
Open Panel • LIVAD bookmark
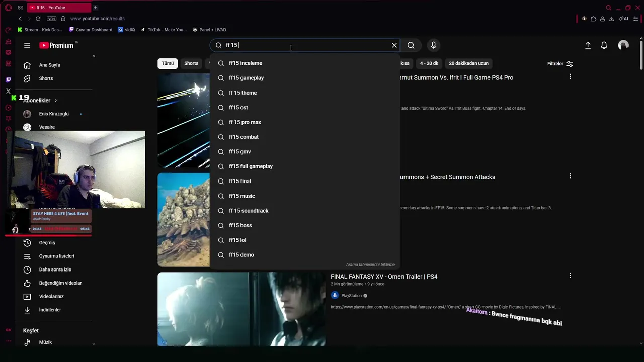(x=209, y=30)
